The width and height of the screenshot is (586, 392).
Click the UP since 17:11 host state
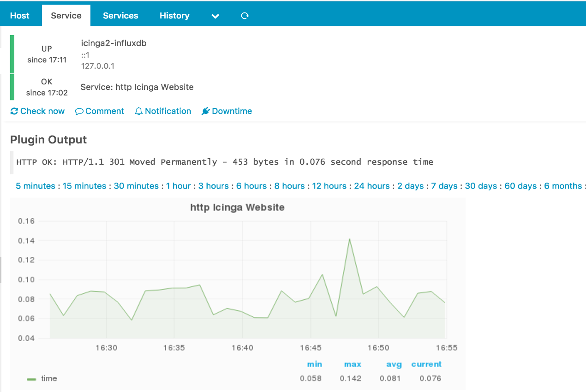pyautogui.click(x=47, y=54)
